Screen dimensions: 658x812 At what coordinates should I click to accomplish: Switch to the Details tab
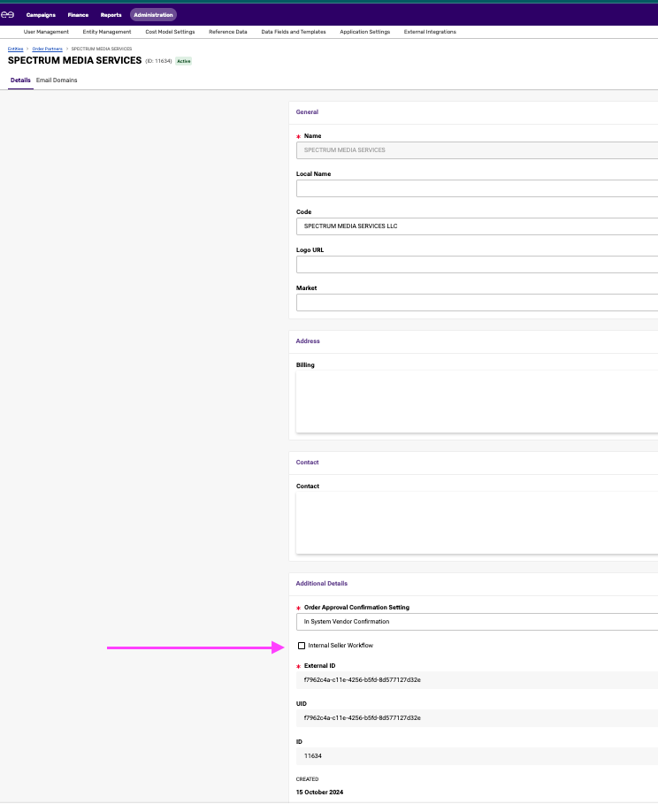click(x=20, y=80)
